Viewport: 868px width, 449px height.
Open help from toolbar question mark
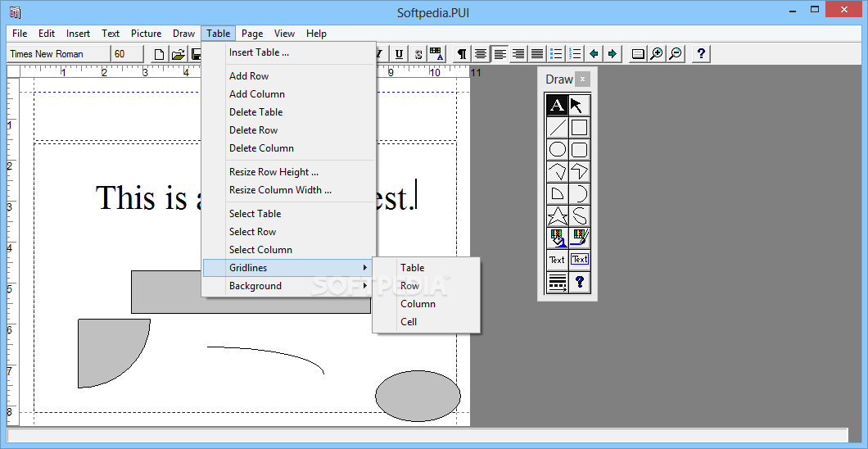[x=701, y=54]
